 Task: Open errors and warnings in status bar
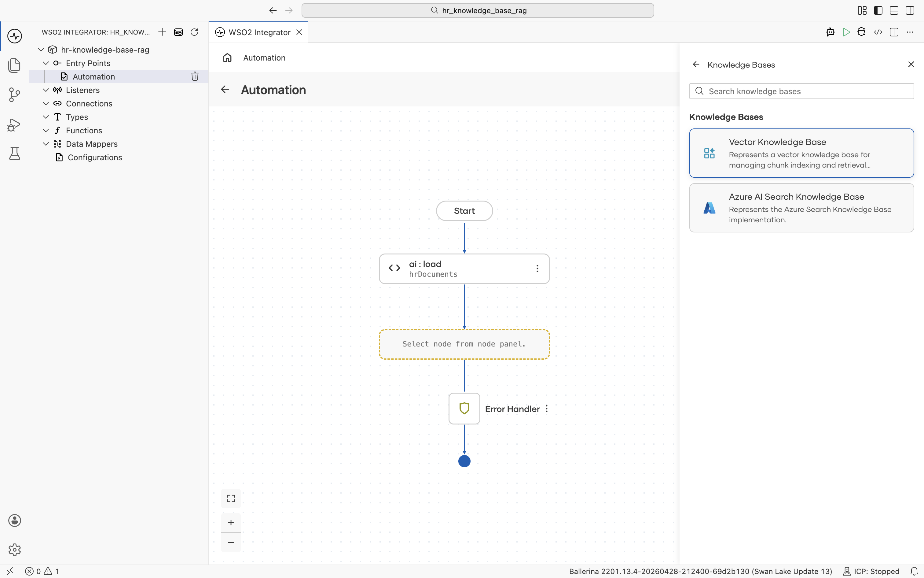(42, 572)
